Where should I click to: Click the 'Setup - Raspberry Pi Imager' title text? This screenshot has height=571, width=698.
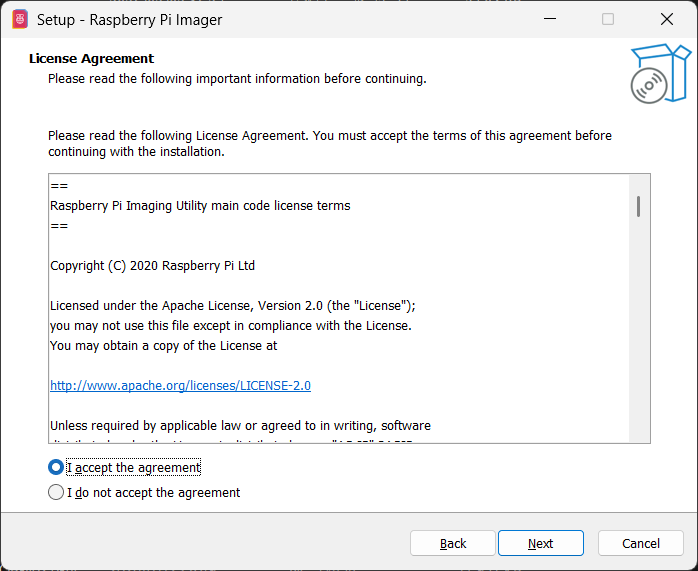[x=130, y=19]
